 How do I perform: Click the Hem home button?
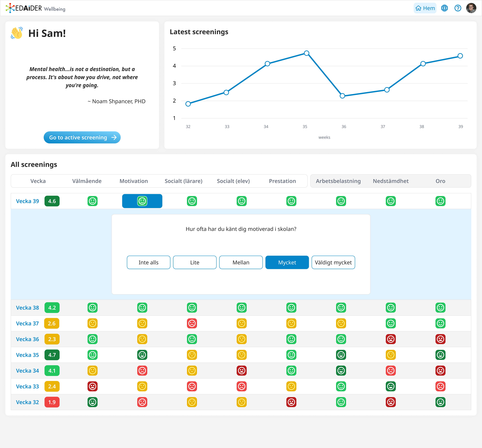point(425,8)
